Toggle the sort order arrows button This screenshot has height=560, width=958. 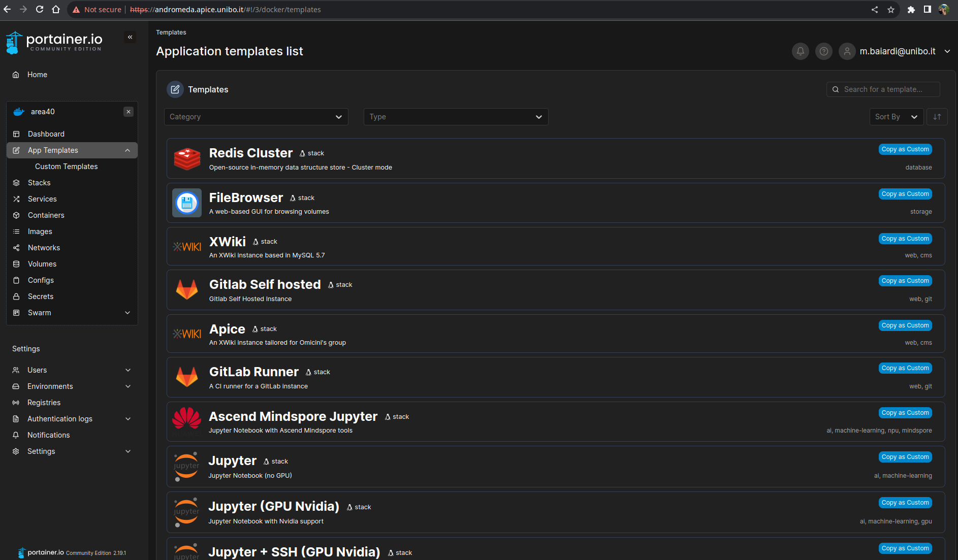[937, 117]
